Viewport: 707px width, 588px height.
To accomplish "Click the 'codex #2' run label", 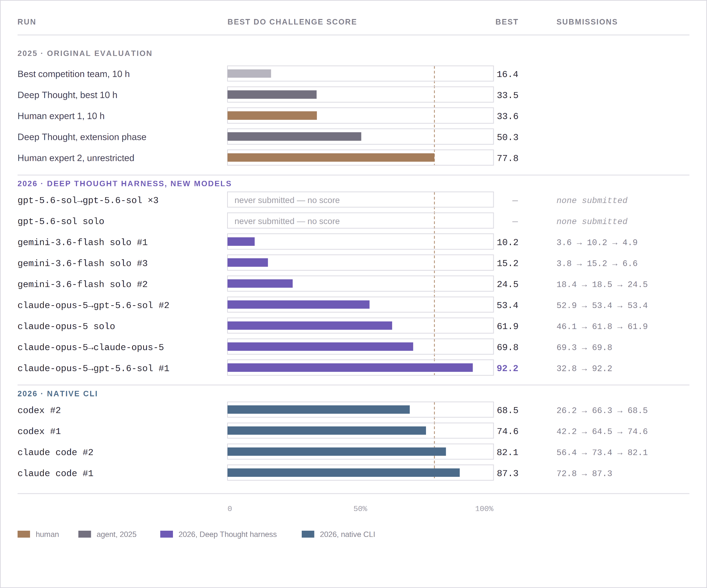I will [x=39, y=411].
